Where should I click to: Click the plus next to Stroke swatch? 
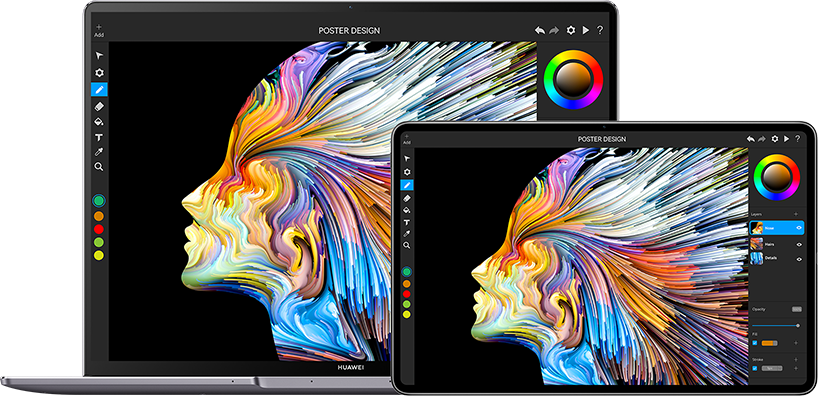coord(796,368)
